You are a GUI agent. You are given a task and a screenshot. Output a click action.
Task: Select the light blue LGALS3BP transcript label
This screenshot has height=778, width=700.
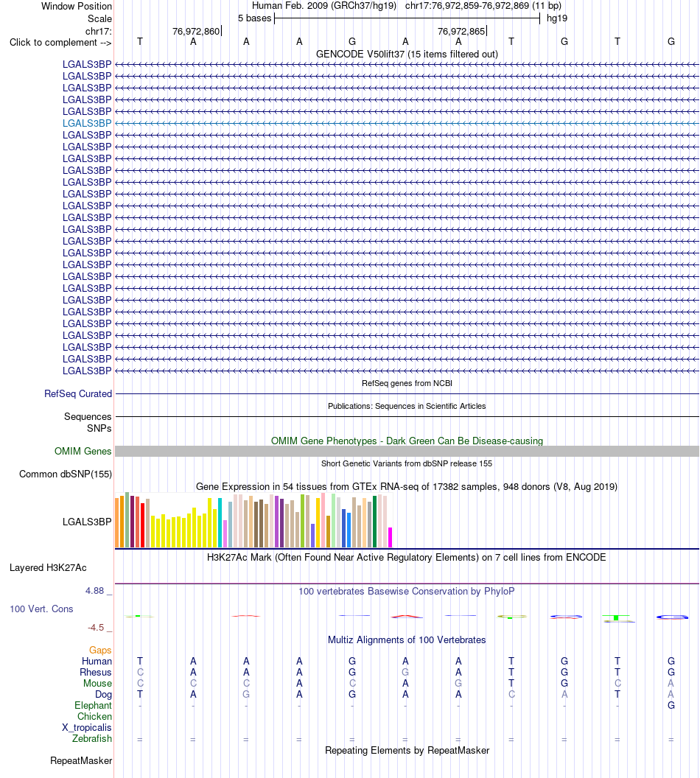point(87,123)
